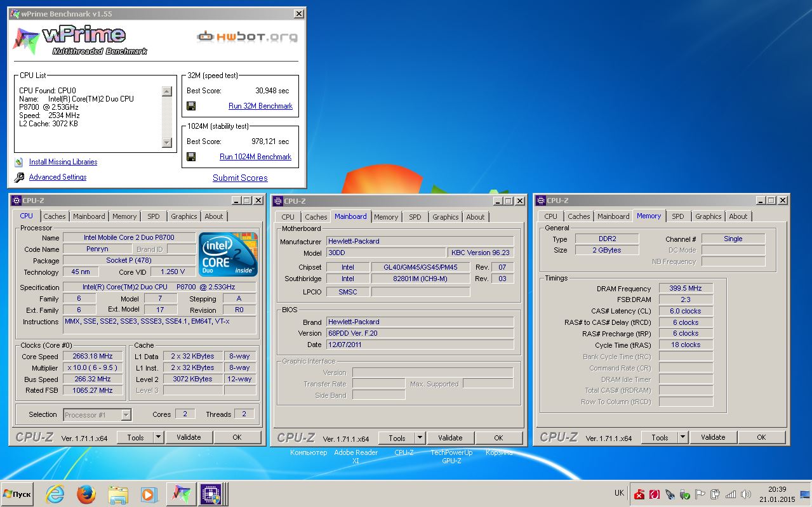Click Validate in the CPU window
This screenshot has height=507, width=812.
[189, 437]
